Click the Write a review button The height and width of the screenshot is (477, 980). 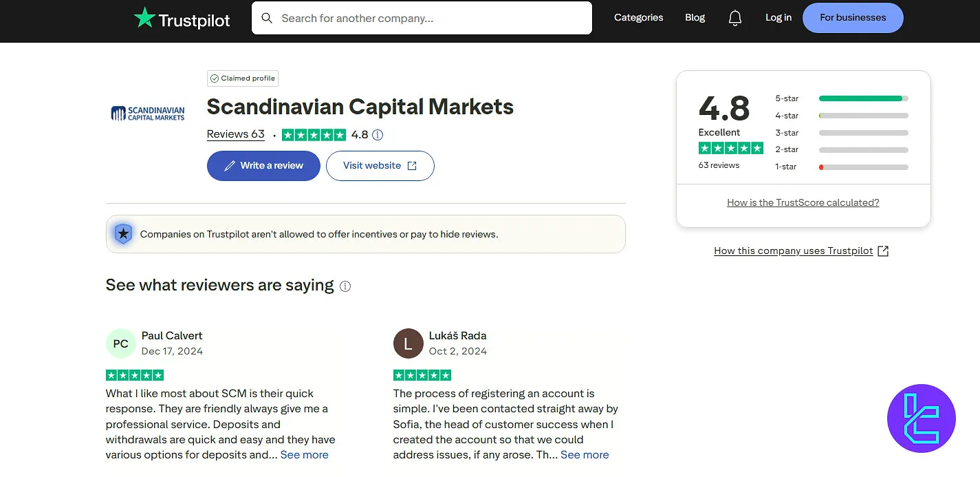point(263,165)
